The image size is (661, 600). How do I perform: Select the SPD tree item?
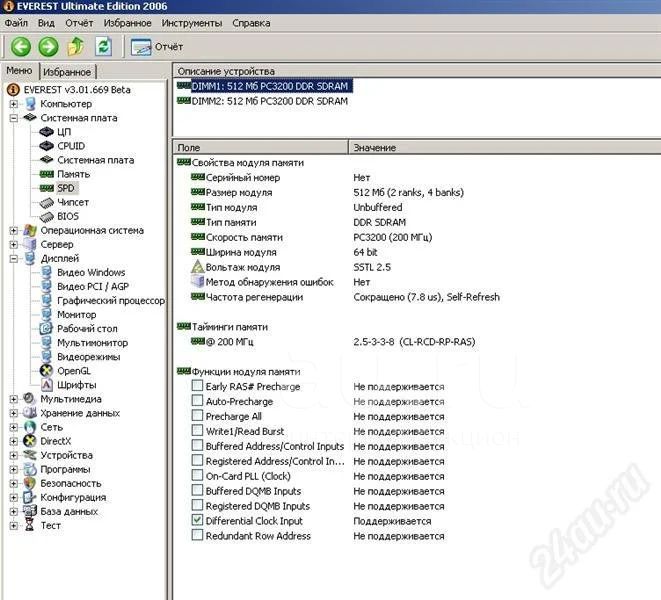pos(66,188)
